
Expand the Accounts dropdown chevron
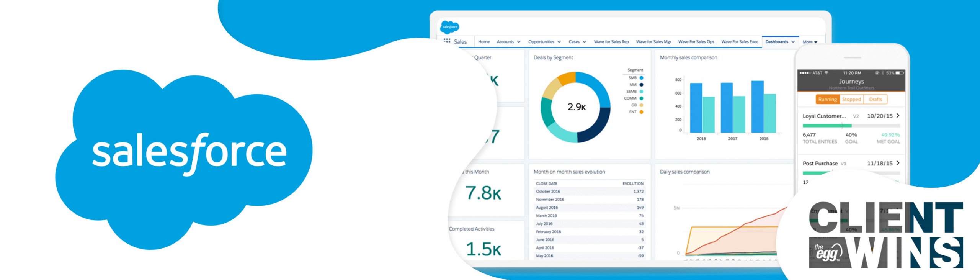point(519,42)
